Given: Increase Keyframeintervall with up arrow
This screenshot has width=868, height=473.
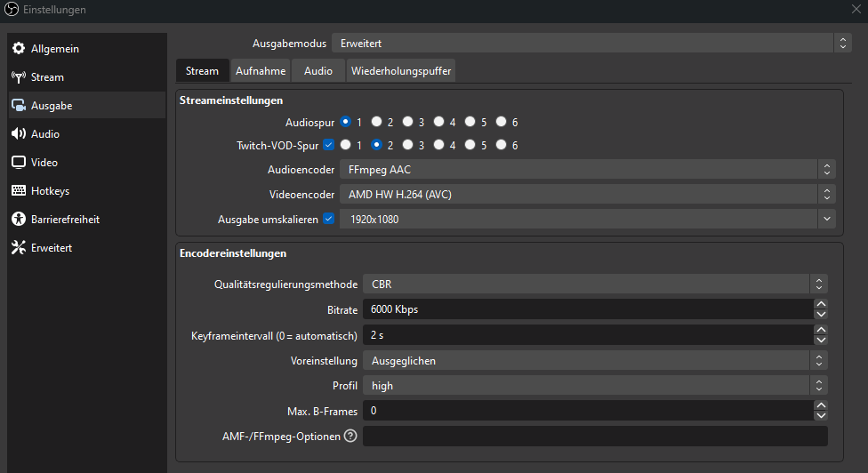Looking at the screenshot, I should coord(821,330).
